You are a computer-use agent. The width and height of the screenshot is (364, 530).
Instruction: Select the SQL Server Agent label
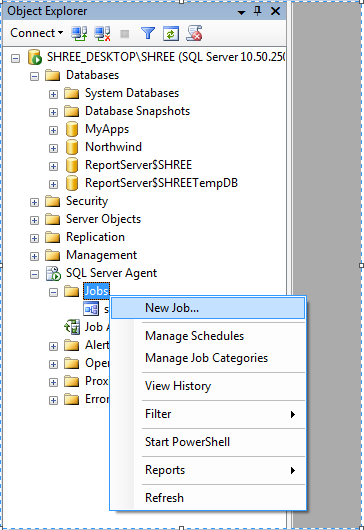(x=111, y=273)
